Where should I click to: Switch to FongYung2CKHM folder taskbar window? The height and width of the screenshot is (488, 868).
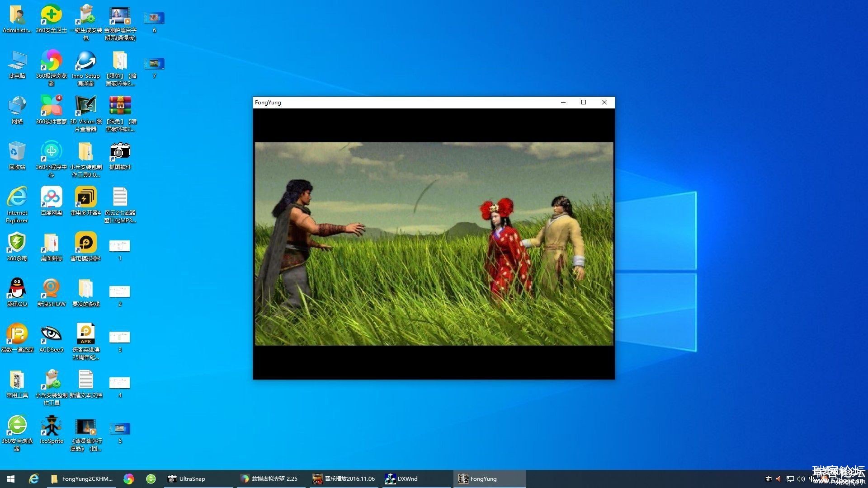coord(82,479)
